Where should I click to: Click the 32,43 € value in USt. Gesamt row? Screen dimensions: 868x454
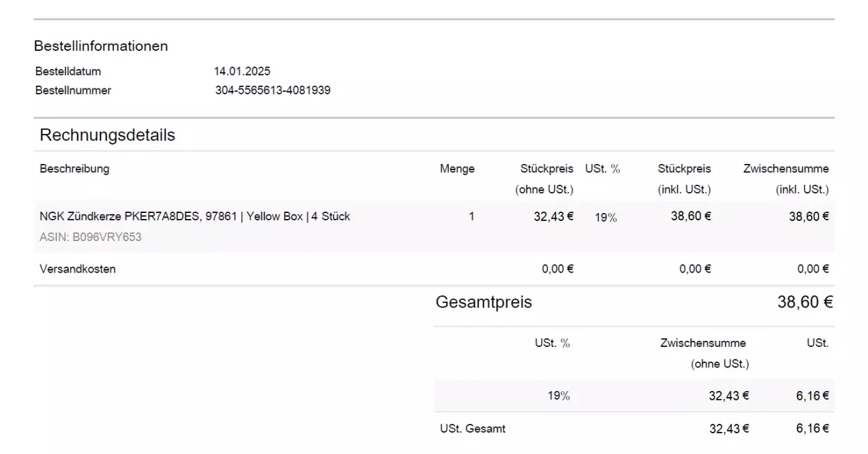[729, 429]
